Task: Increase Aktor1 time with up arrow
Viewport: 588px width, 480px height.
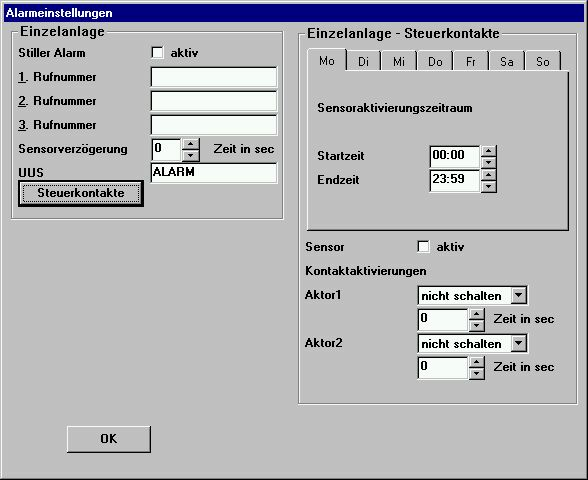Action: (476, 314)
